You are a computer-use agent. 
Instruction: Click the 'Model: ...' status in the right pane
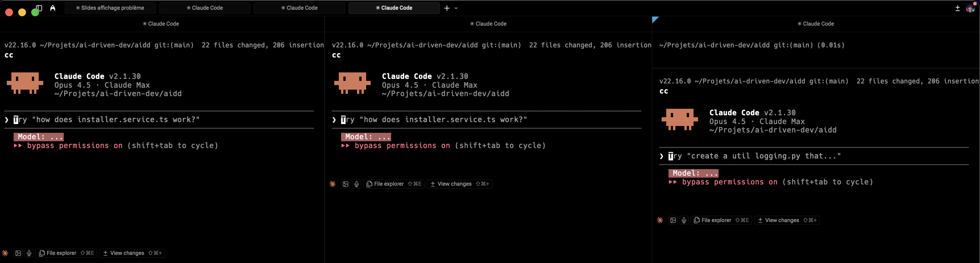coord(694,173)
